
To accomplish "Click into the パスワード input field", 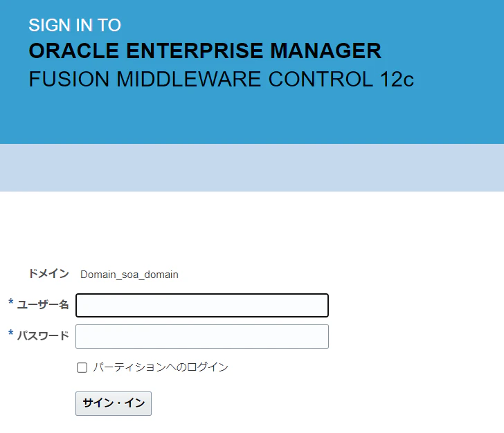I will coord(202,336).
